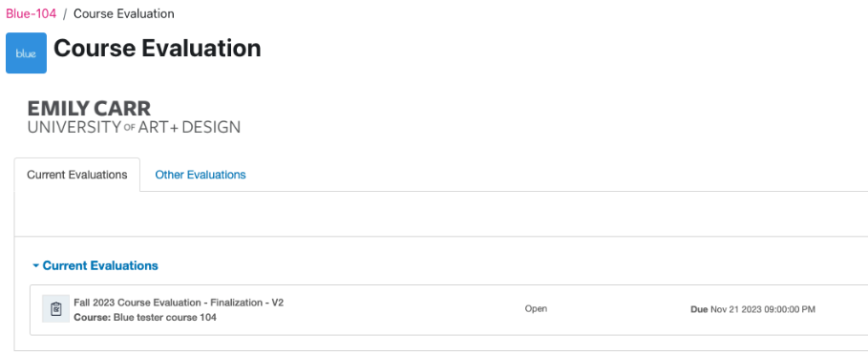Collapse the Current Evaluations section triangle
The height and width of the screenshot is (356, 868).
(x=36, y=266)
